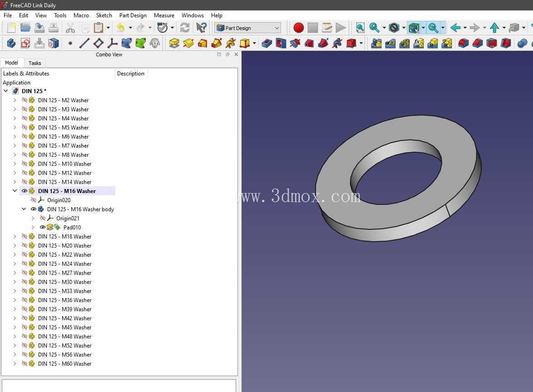Expand the DIN 125 - M24 Washer
The image size is (533, 392).
coord(15,263)
